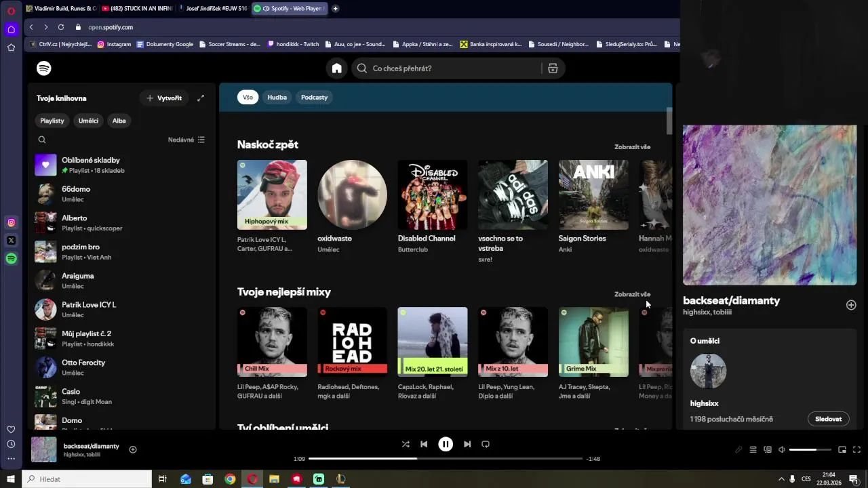Filter library by Umělci
868x488 pixels.
88,121
